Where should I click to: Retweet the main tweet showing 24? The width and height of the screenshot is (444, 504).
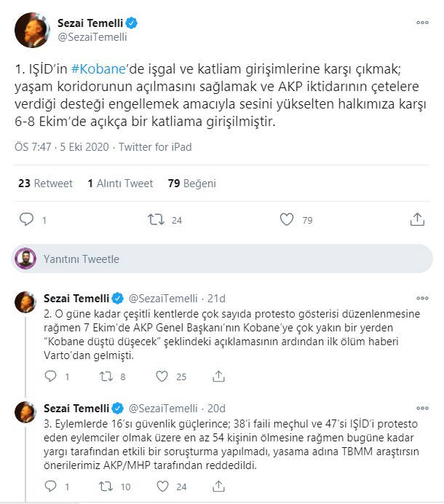click(156, 219)
